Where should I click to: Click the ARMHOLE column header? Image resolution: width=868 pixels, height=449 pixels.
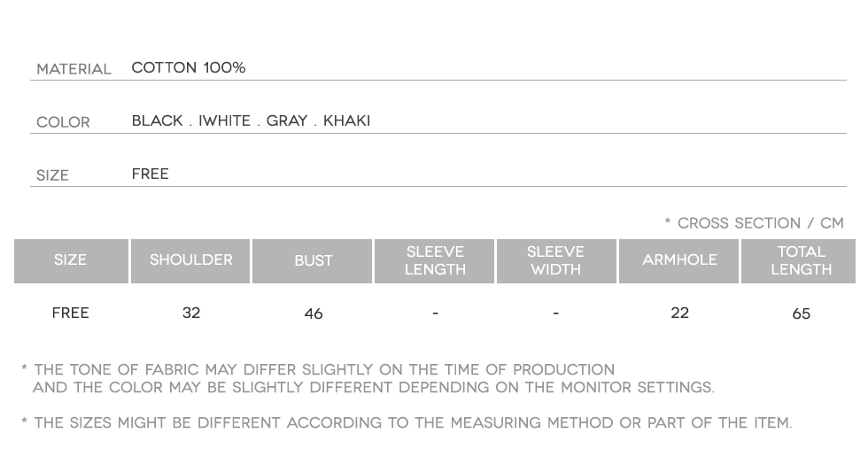679,260
